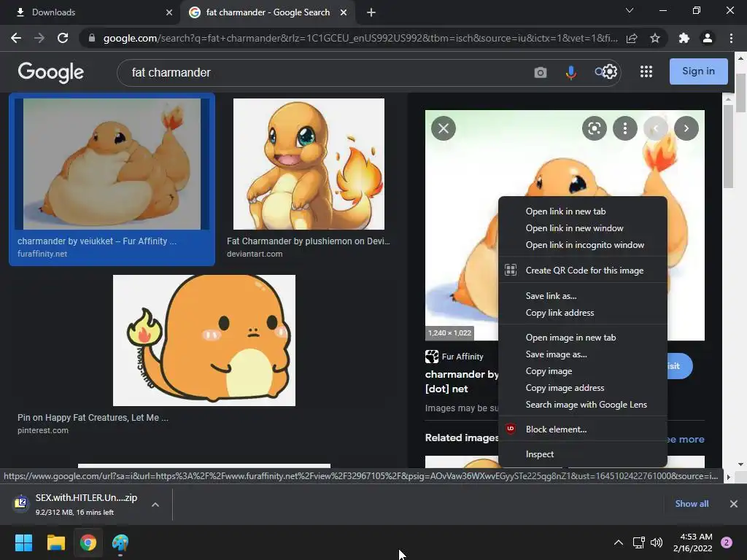Click the Sign in button
Screen dimensions: 747x560
[x=698, y=71]
